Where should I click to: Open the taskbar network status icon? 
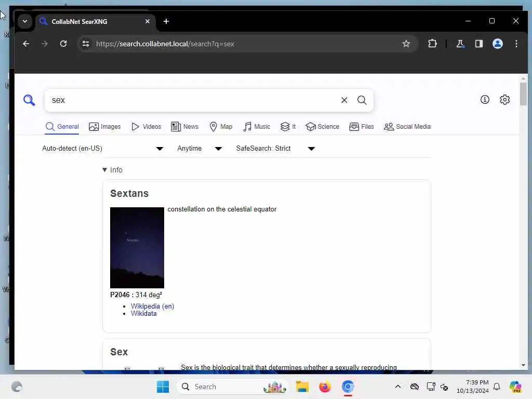(431, 387)
